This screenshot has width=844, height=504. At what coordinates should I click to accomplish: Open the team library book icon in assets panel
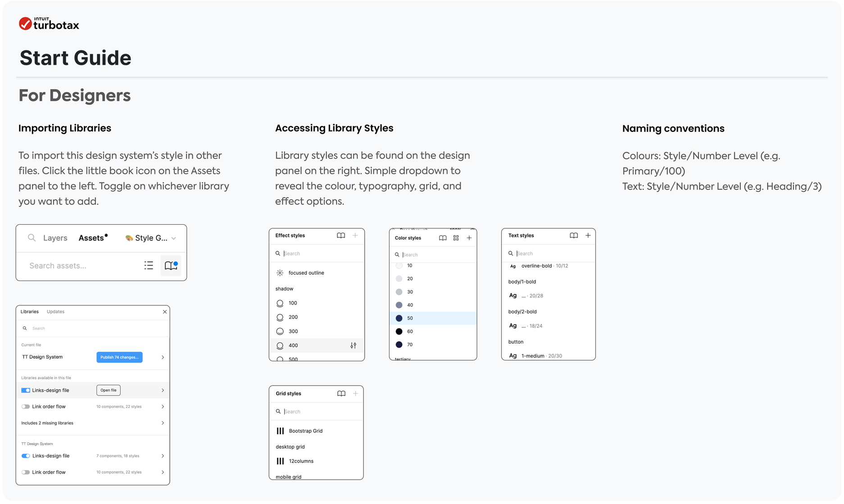(171, 265)
